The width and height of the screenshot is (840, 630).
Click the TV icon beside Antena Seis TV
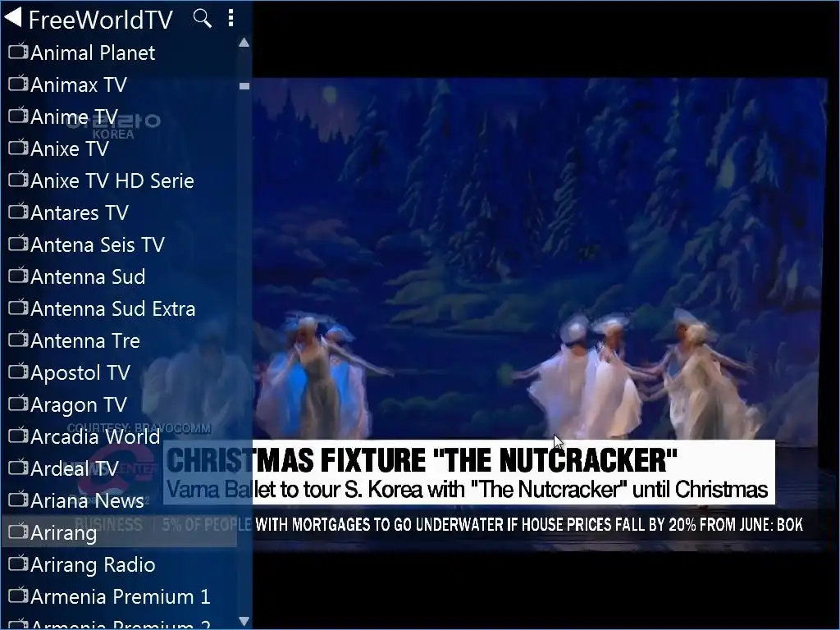click(18, 244)
